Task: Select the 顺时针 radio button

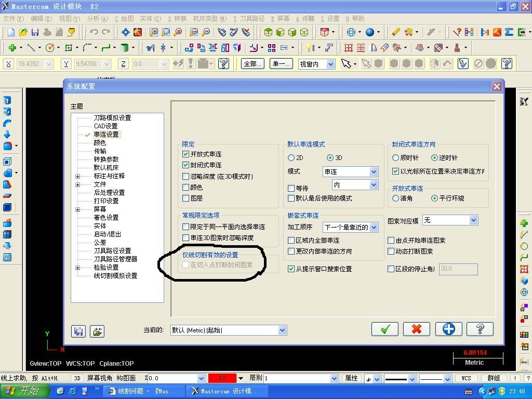Action: (395, 158)
